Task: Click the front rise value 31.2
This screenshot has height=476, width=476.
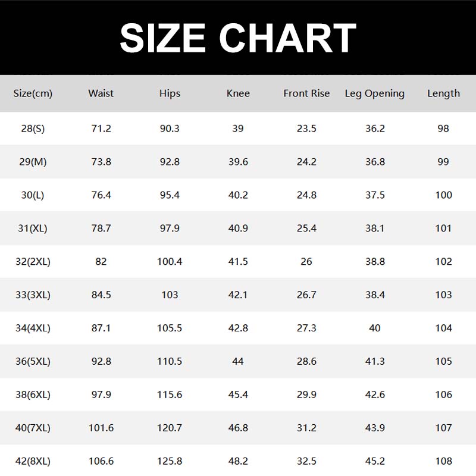Action: [x=306, y=428]
